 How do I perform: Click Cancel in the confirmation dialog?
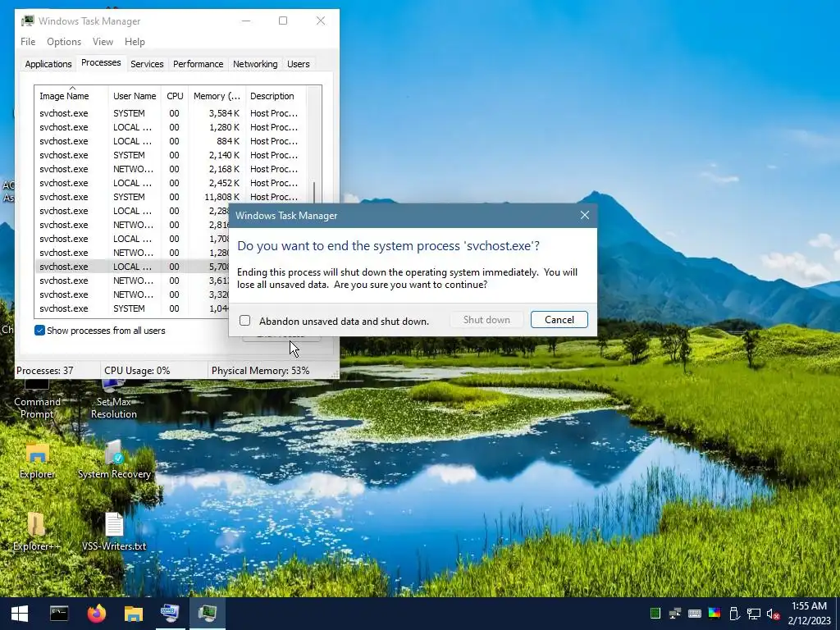[x=559, y=320]
